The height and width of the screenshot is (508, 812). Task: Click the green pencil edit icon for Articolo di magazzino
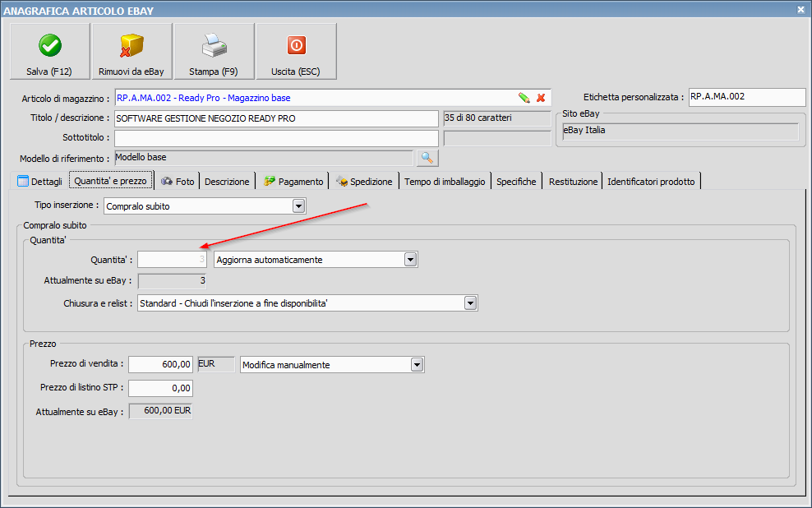(524, 97)
